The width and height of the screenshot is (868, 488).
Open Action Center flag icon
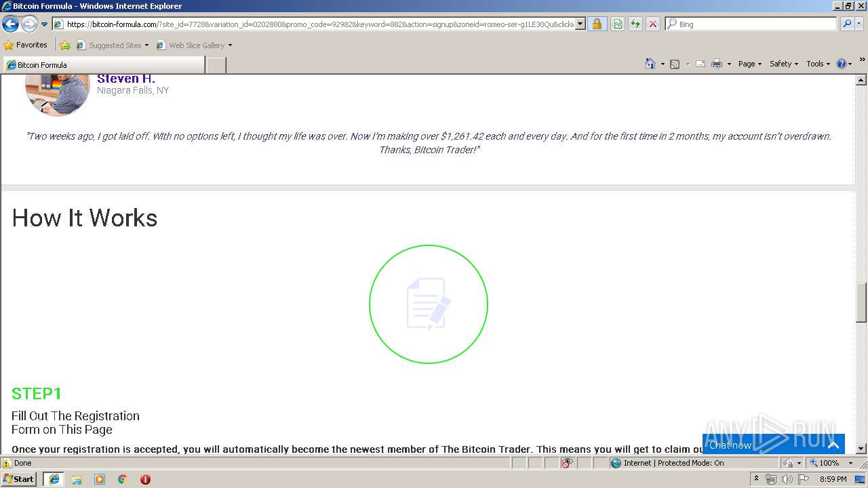pos(804,479)
